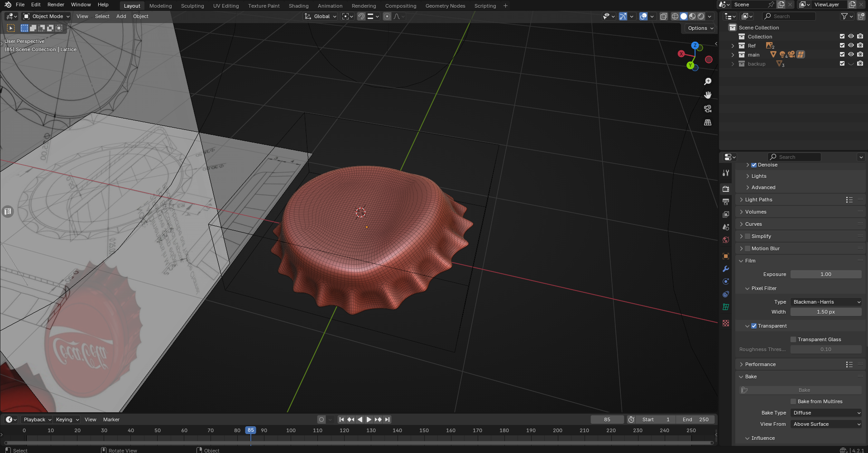The height and width of the screenshot is (453, 868).
Task: Toggle camera view gizmo icon
Action: (x=708, y=109)
